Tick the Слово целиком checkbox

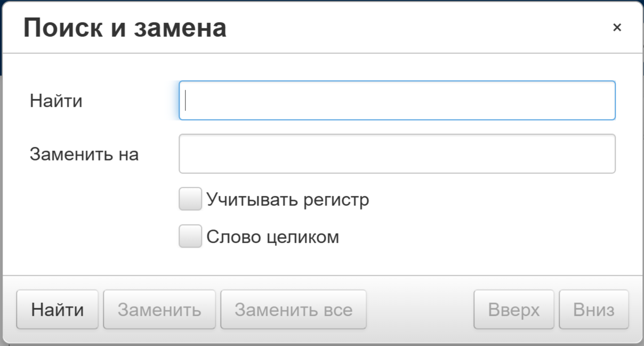tap(190, 236)
